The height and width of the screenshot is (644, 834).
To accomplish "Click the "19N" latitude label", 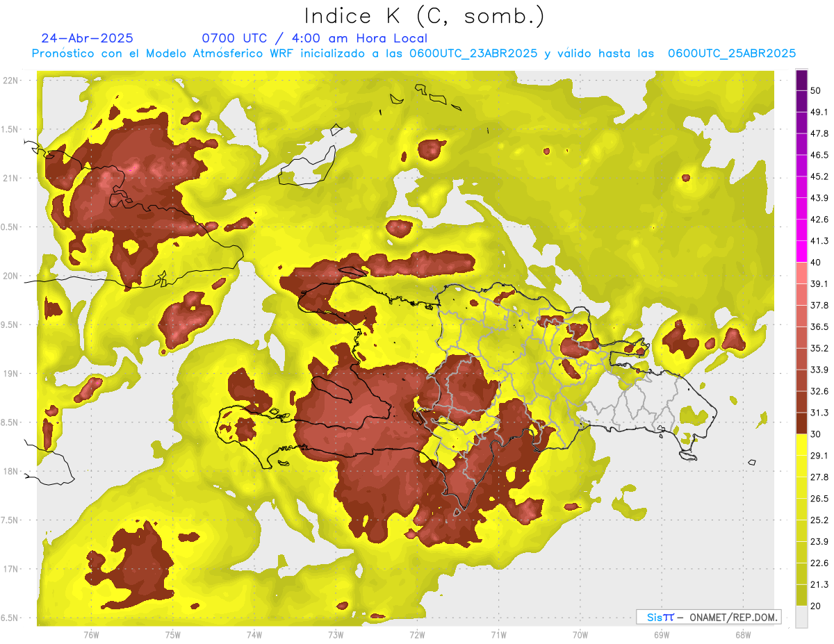I will pyautogui.click(x=11, y=374).
